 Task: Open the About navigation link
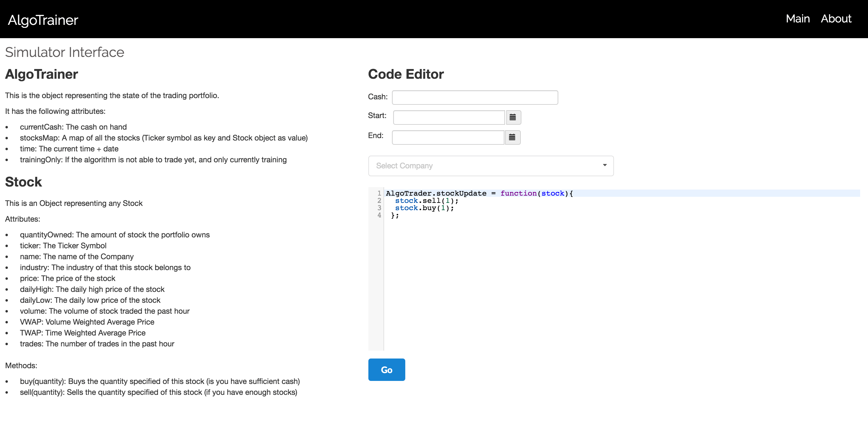click(x=836, y=19)
